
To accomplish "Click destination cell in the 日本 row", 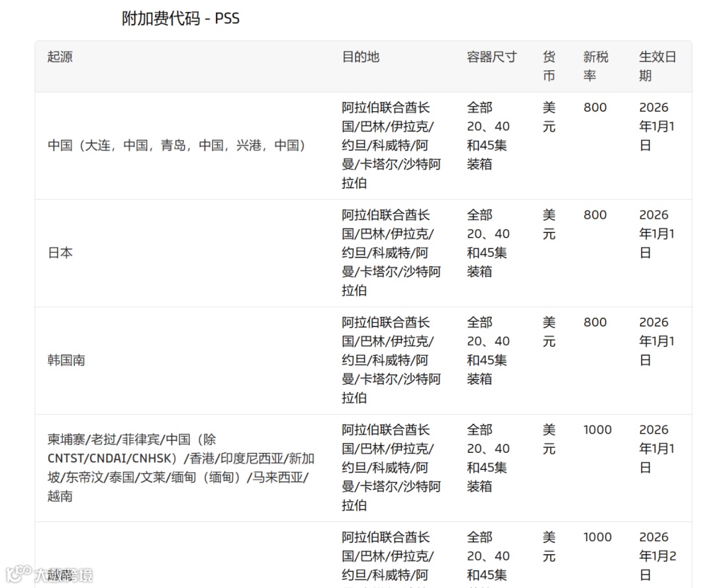I will [x=391, y=253].
